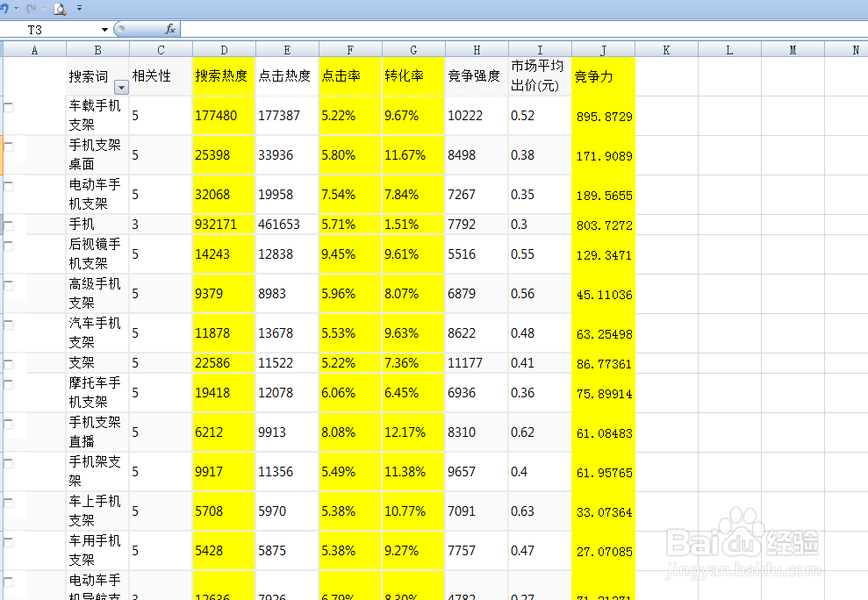Click the 竞争强度 header cell
The width and height of the screenshot is (868, 600).
click(476, 75)
